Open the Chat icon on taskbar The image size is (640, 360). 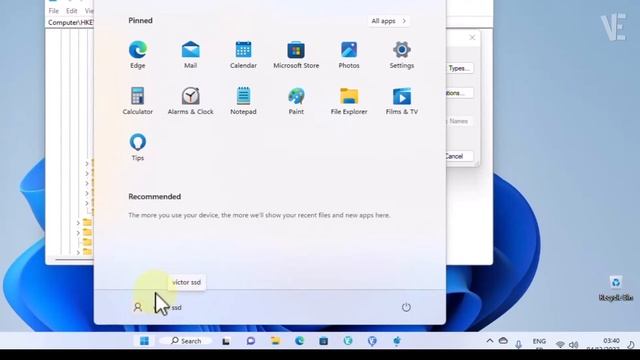coord(251,341)
